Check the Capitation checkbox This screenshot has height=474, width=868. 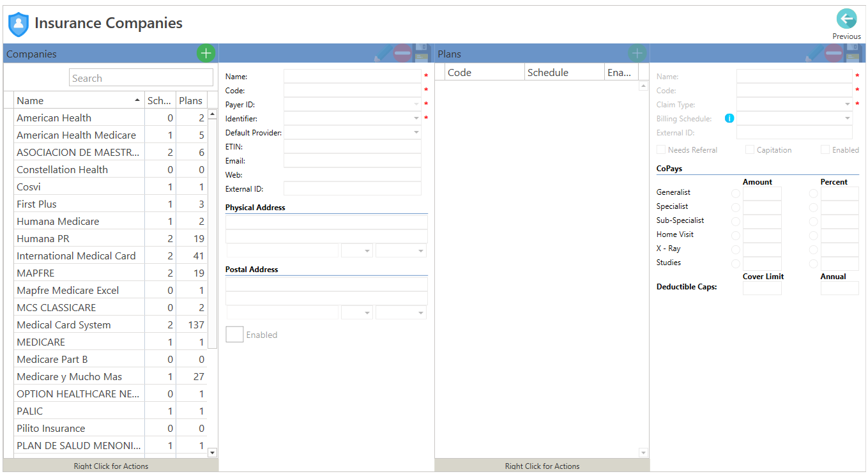pos(750,149)
